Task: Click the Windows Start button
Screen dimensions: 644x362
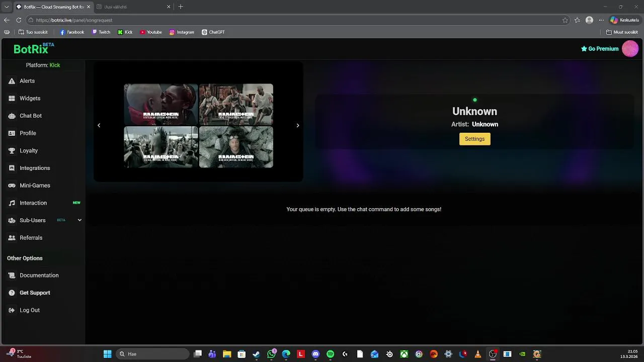Action: tap(107, 354)
